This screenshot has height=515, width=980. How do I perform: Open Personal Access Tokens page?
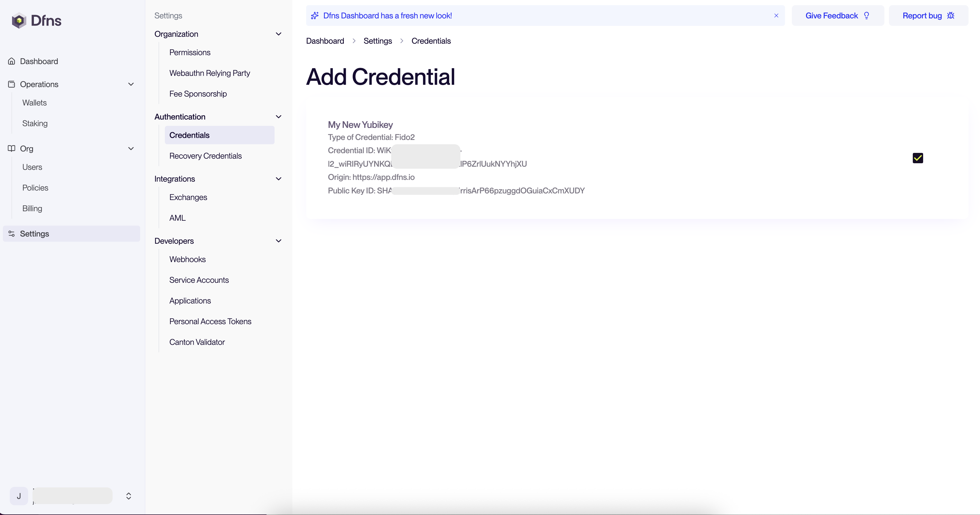pos(210,321)
